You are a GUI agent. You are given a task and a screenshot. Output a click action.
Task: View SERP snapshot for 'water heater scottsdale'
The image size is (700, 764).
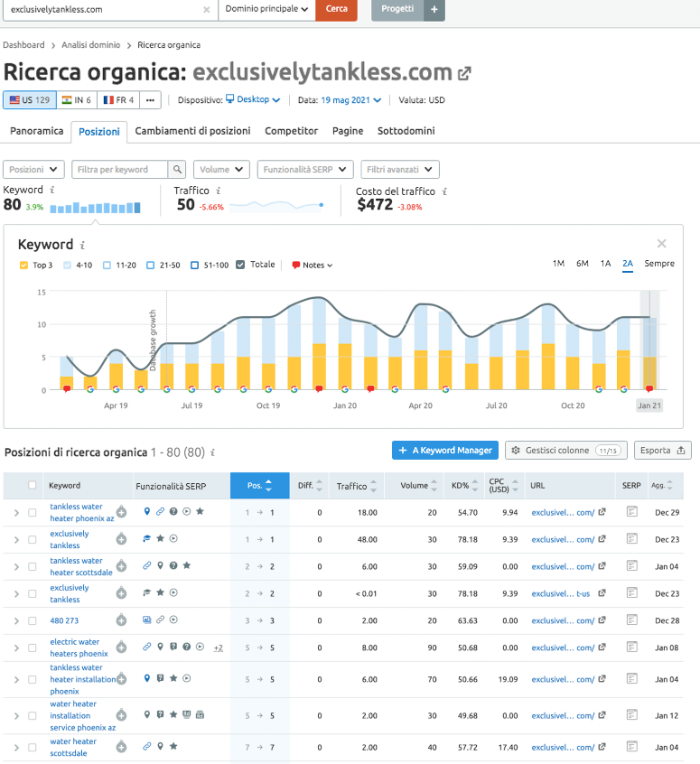(631, 747)
